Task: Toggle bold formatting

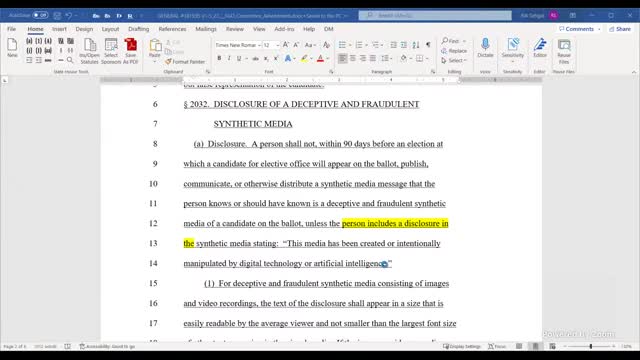Action: pos(219,58)
